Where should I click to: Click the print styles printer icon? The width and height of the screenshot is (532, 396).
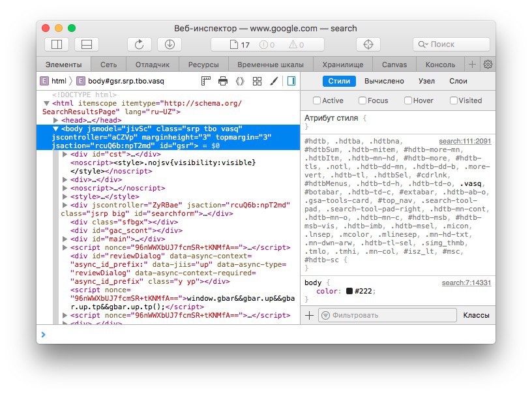click(223, 81)
